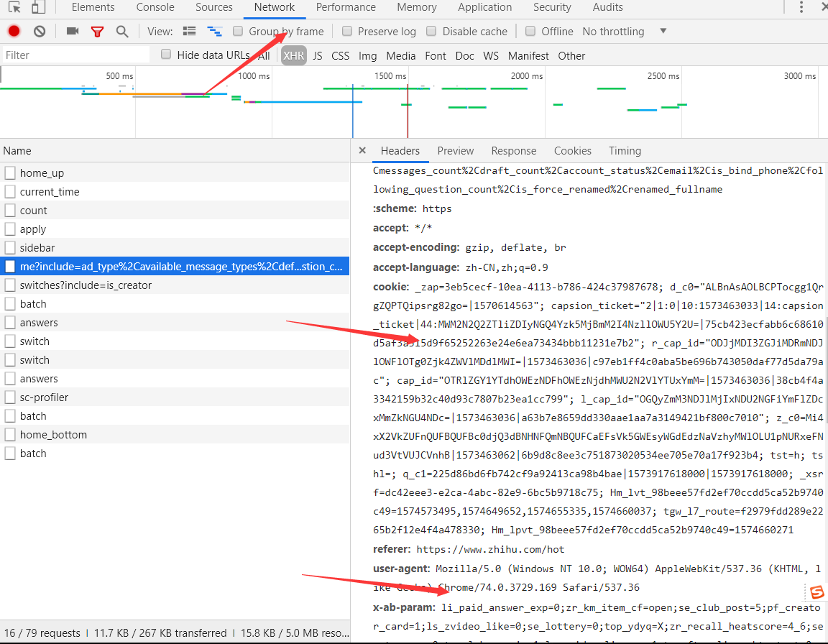The image size is (828, 644).
Task: Open the Performance panel tab
Action: (346, 7)
